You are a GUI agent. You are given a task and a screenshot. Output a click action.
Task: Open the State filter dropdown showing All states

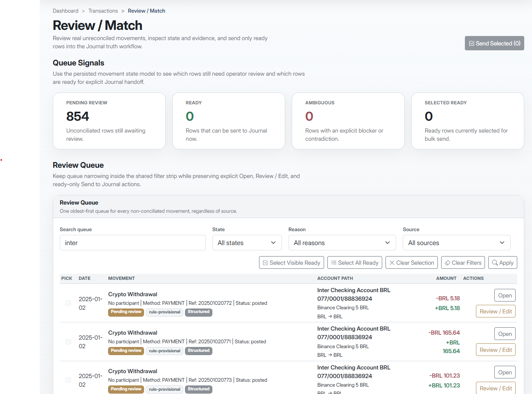[x=247, y=242]
